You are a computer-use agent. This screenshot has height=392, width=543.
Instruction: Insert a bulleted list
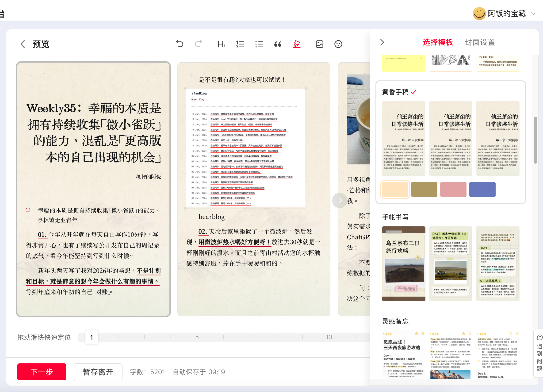tap(259, 44)
